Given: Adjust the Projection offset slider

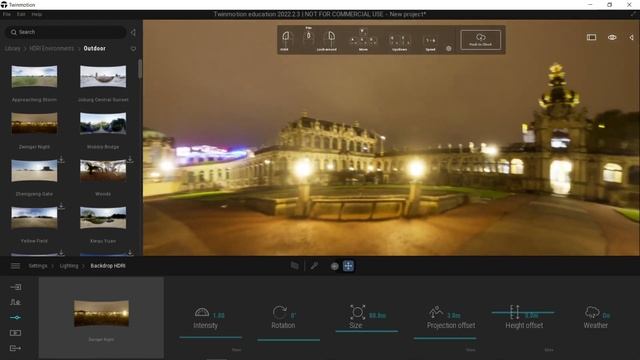Looking at the screenshot, I should [445, 338].
